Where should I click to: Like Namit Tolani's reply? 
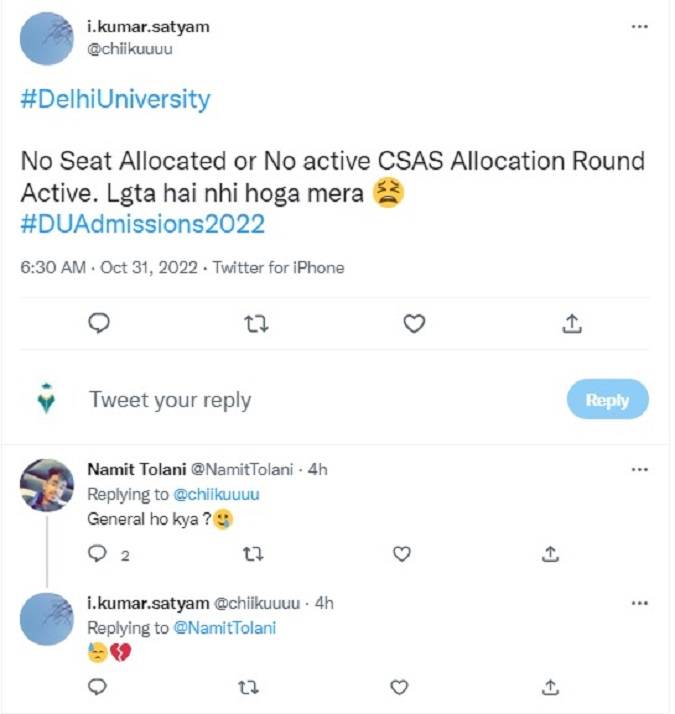tap(401, 554)
